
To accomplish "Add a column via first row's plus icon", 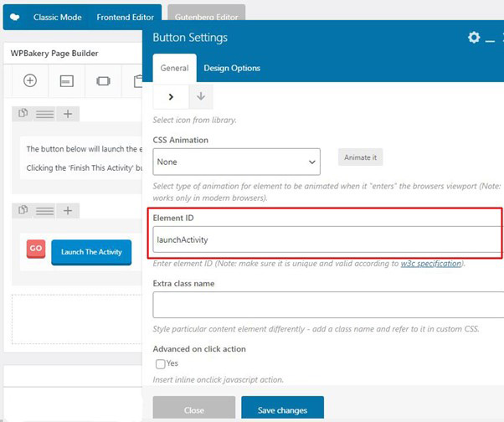I will coord(68,114).
